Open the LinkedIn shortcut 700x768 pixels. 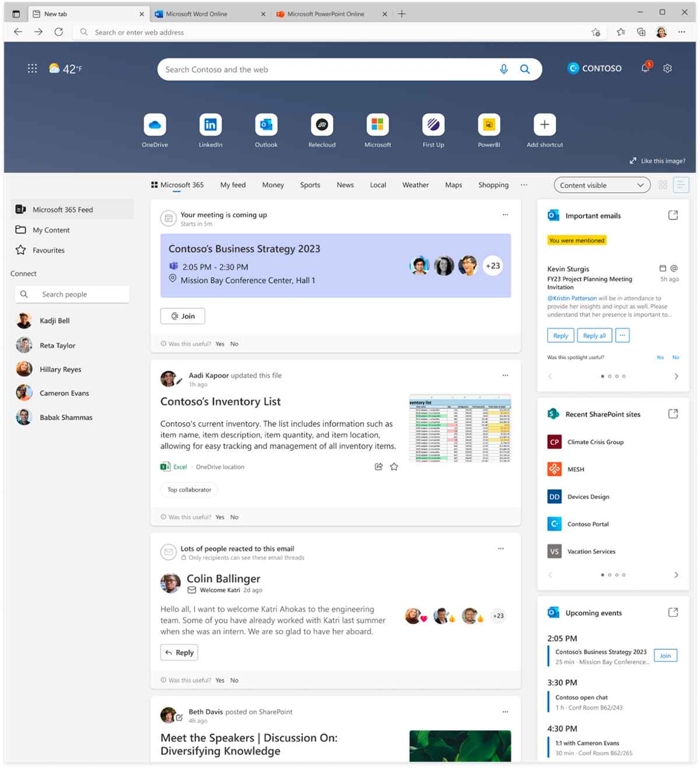point(210,125)
